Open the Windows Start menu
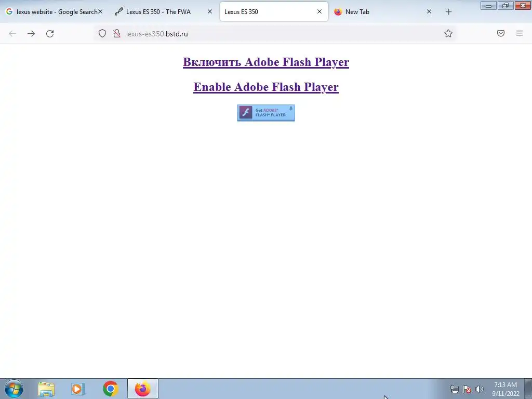This screenshot has width=532, height=399. [14, 389]
